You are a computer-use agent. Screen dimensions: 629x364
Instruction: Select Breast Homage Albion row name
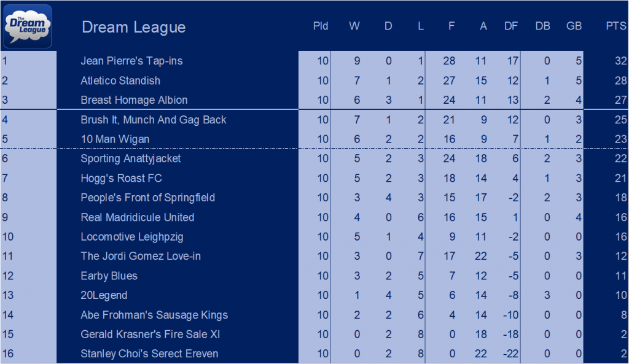(x=134, y=100)
